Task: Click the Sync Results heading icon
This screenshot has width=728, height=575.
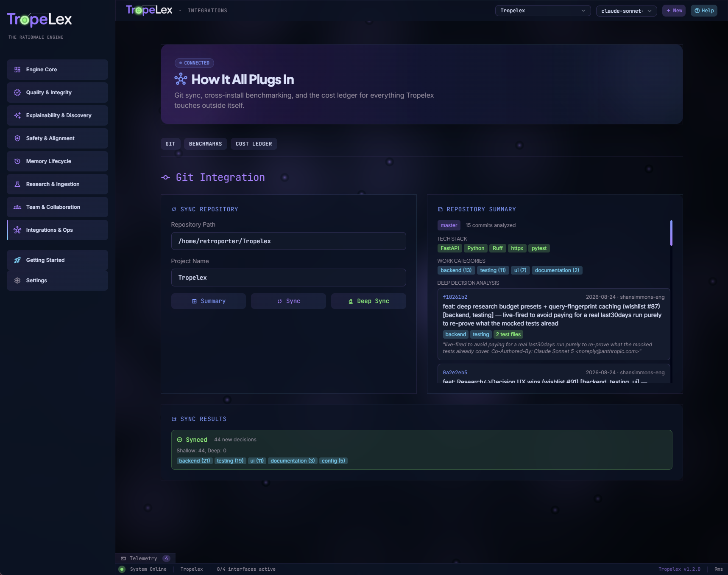Action: pos(174,419)
